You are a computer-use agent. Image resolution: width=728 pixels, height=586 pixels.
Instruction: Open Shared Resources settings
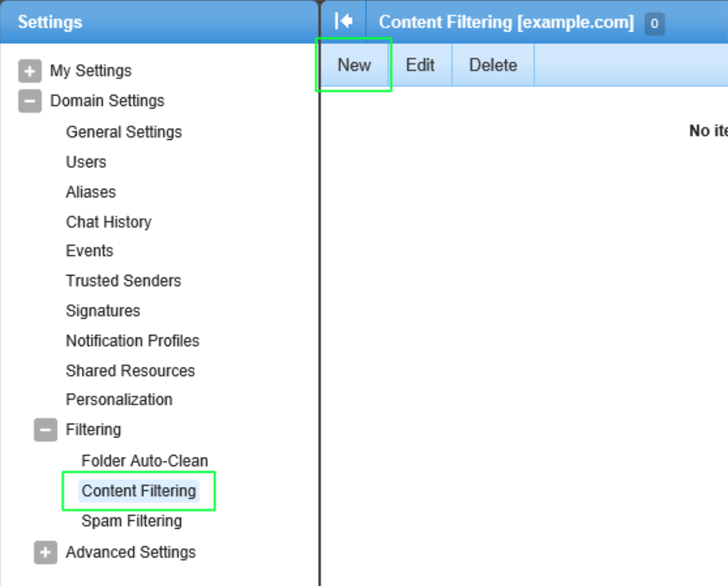click(130, 371)
